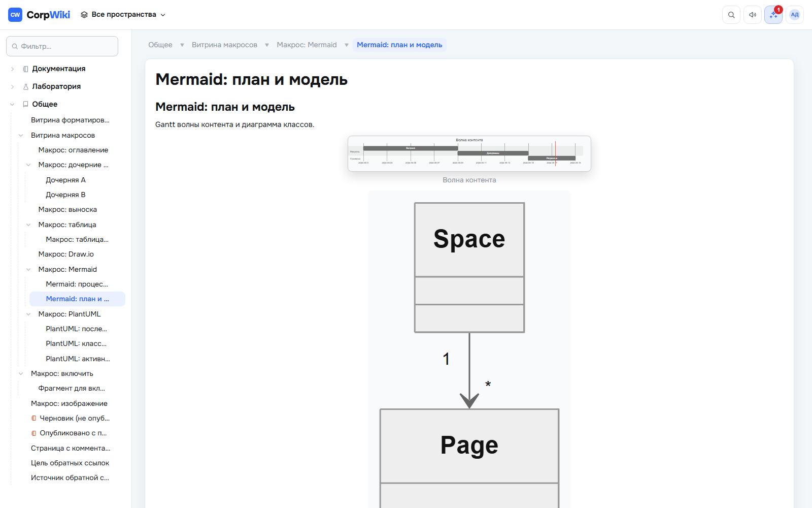Click the Space class box in the diagram
812x508 pixels.
click(469, 268)
